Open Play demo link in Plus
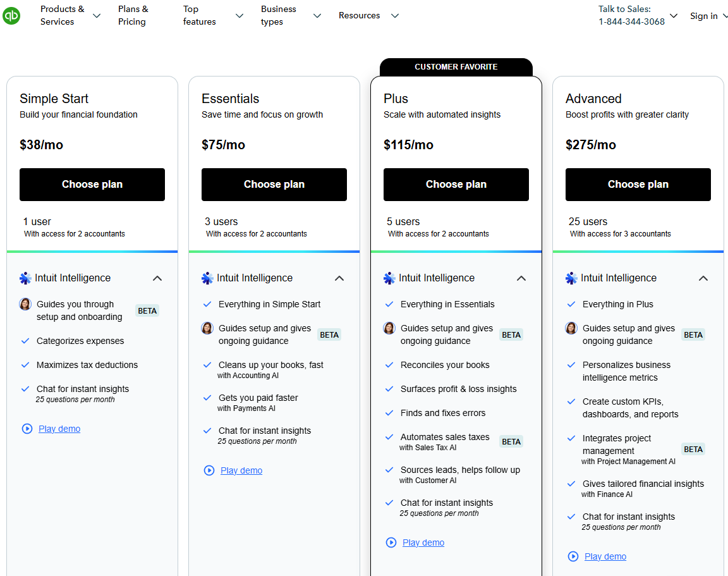The image size is (728, 576). pyautogui.click(x=423, y=542)
